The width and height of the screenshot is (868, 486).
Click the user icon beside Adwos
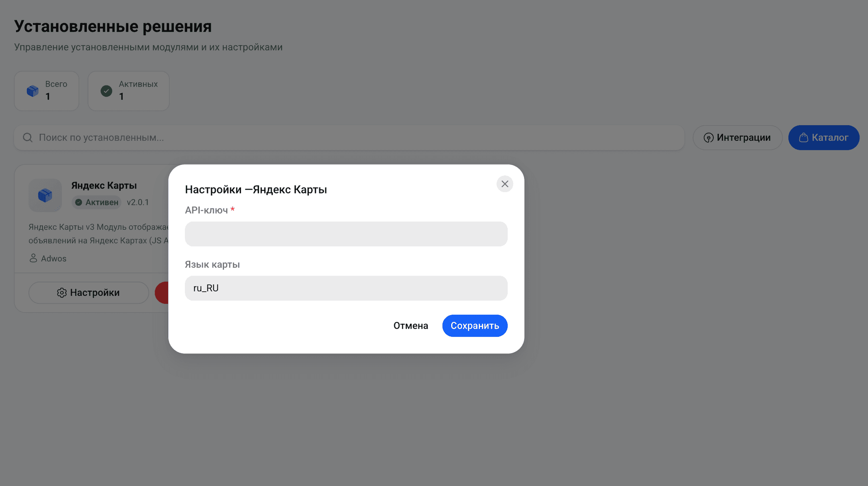[33, 258]
